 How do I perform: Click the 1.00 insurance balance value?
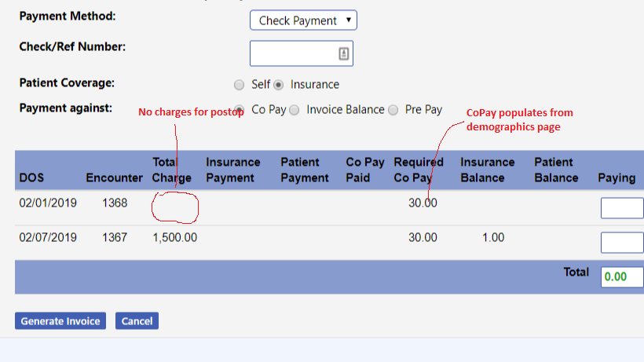[493, 237]
